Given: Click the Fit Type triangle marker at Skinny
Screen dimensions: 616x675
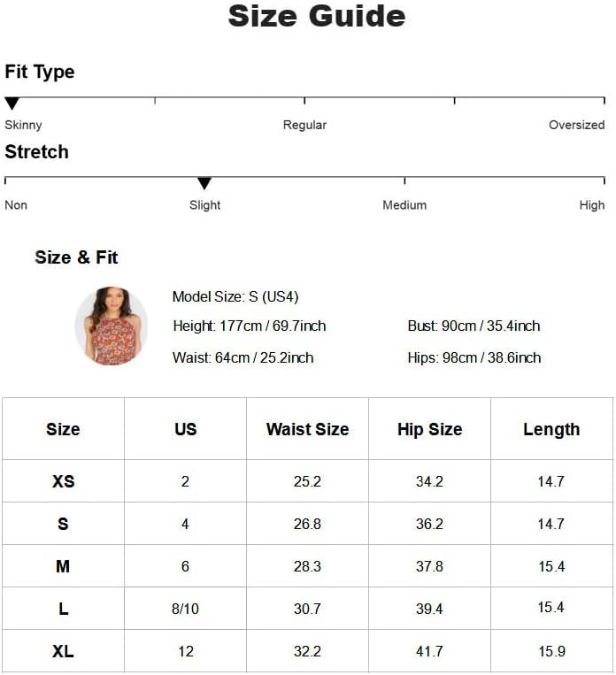Looking at the screenshot, I should [x=12, y=104].
